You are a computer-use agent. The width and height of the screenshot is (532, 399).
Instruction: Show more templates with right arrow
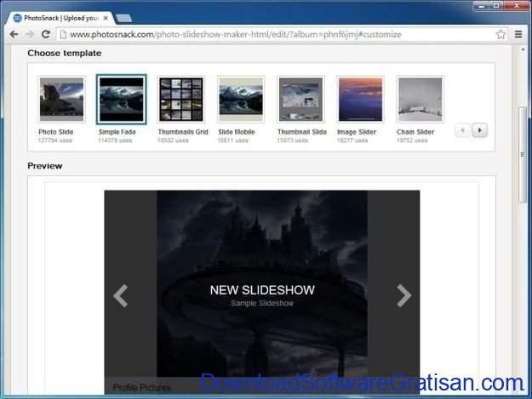(480, 130)
